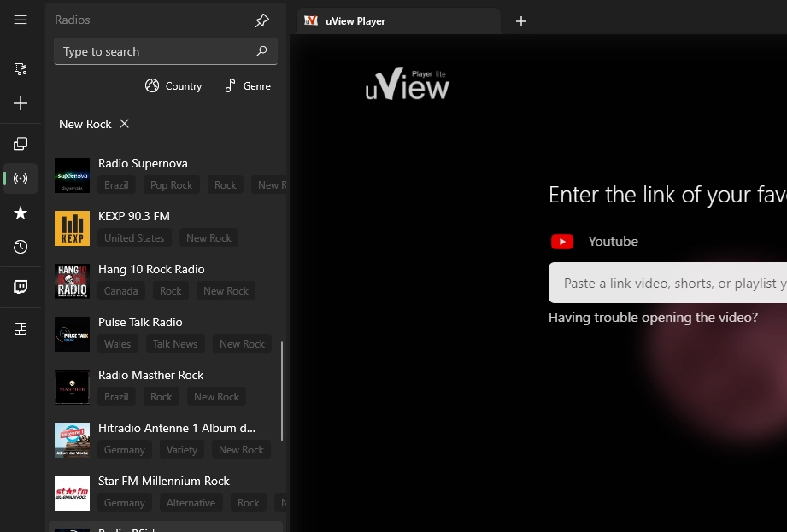Click the Paste a link input field
The height and width of the screenshot is (532, 787).
[667, 283]
